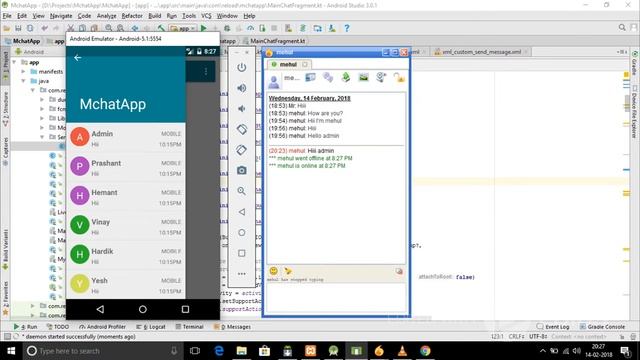The height and width of the screenshot is (360, 640).
Task: Tap the back arrow in the MchatApp header
Action: [x=78, y=58]
